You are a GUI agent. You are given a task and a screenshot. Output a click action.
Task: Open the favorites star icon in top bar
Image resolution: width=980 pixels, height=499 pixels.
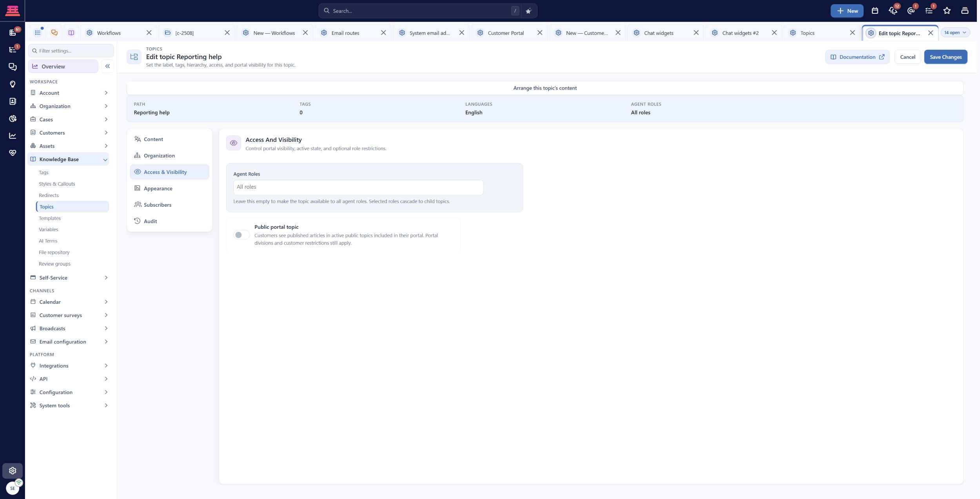tap(947, 11)
